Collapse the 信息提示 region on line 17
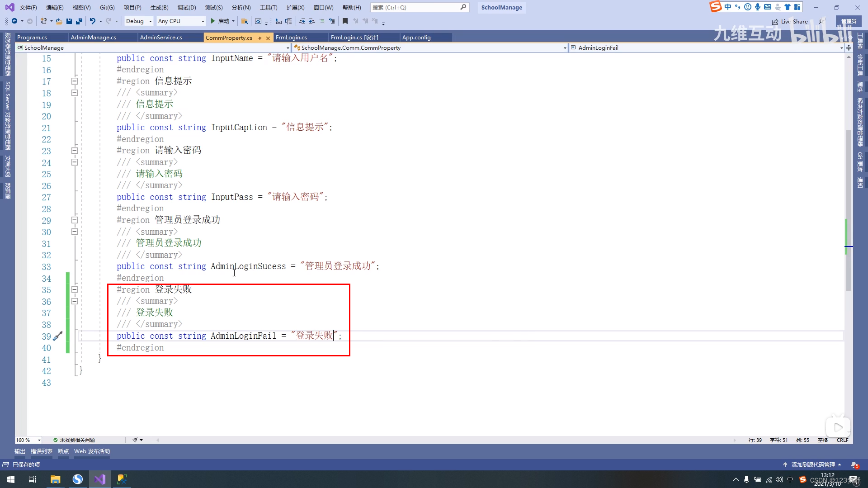 [x=75, y=81]
